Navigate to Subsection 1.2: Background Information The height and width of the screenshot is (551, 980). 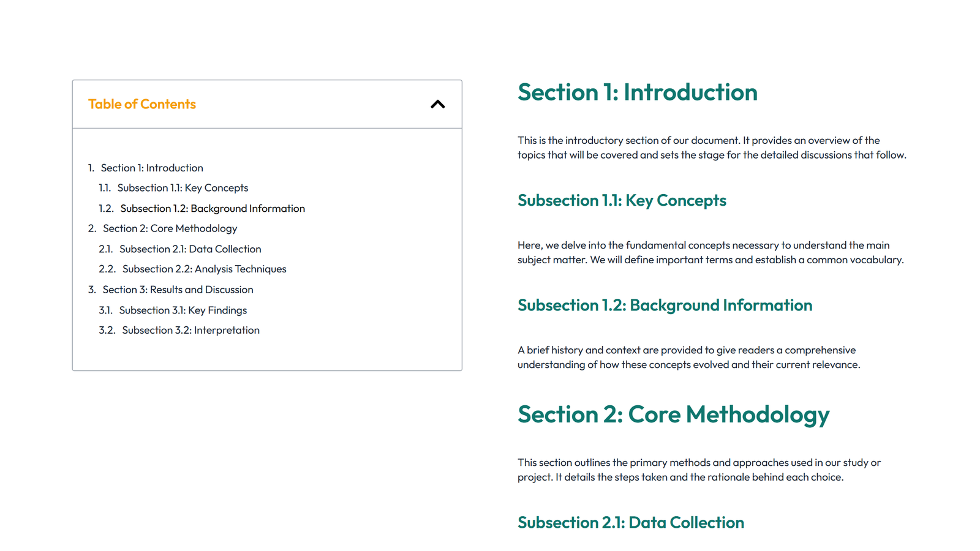point(212,208)
